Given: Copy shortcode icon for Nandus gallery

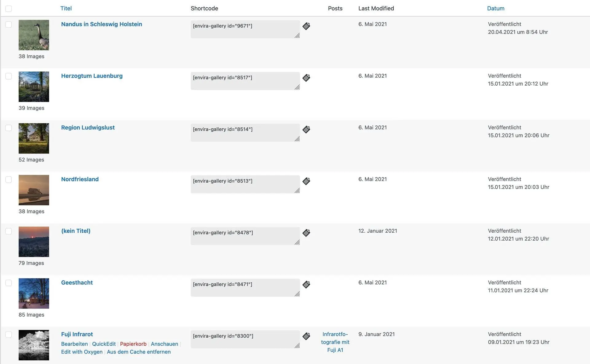Looking at the screenshot, I should [x=306, y=26].
